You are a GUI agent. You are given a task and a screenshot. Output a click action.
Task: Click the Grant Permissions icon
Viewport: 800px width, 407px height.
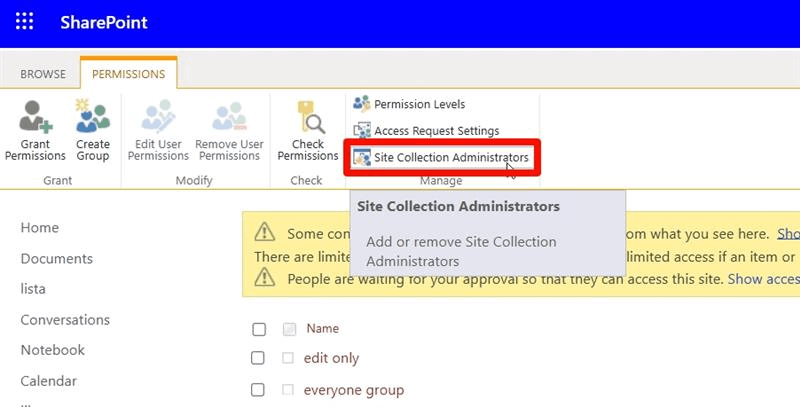pos(35,117)
